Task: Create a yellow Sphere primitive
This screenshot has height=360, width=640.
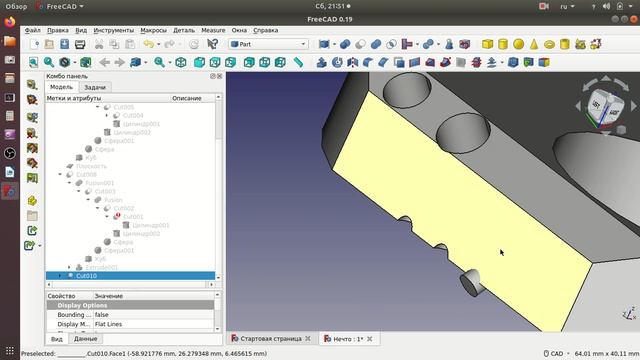Action: [518, 44]
